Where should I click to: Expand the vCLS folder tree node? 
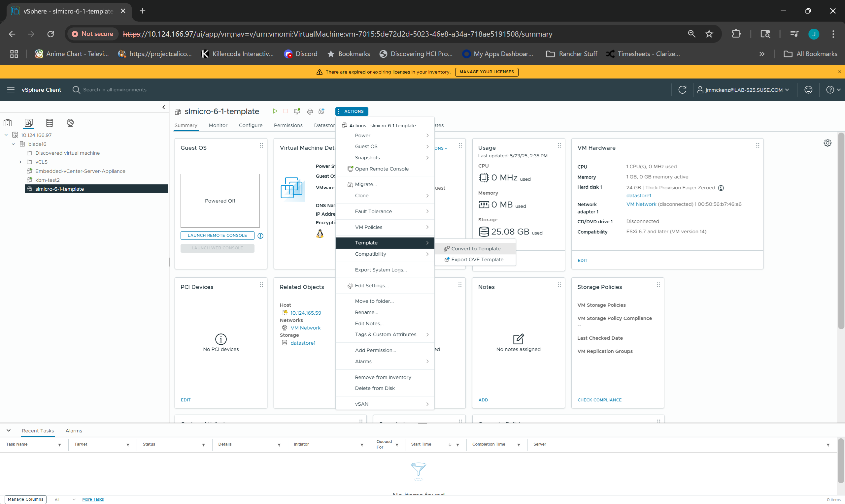coord(20,162)
